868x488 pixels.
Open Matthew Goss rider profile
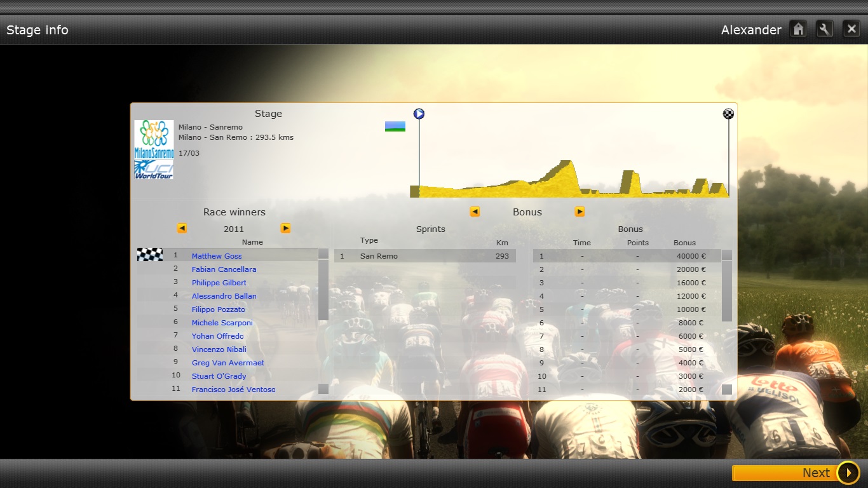(x=217, y=256)
